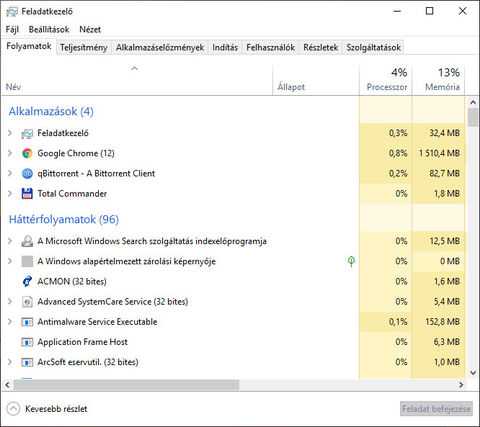Sort processes by the Memória column header
The width and height of the screenshot is (480, 427).
pos(438,80)
